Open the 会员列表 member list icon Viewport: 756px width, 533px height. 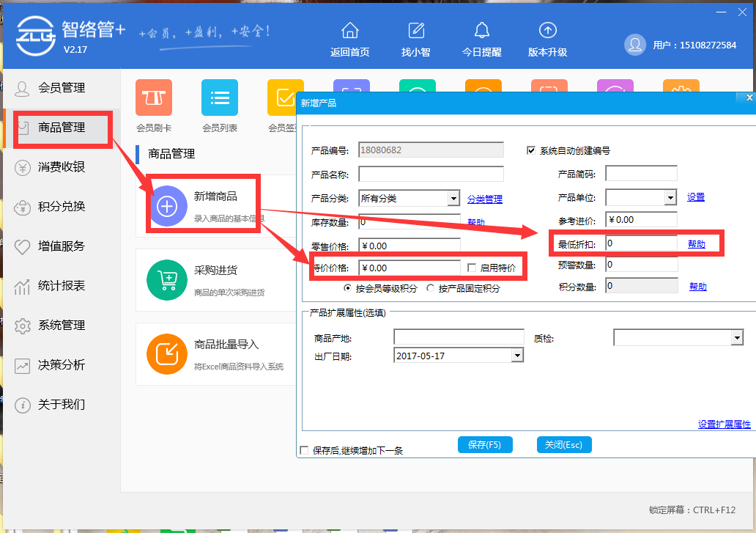point(219,98)
